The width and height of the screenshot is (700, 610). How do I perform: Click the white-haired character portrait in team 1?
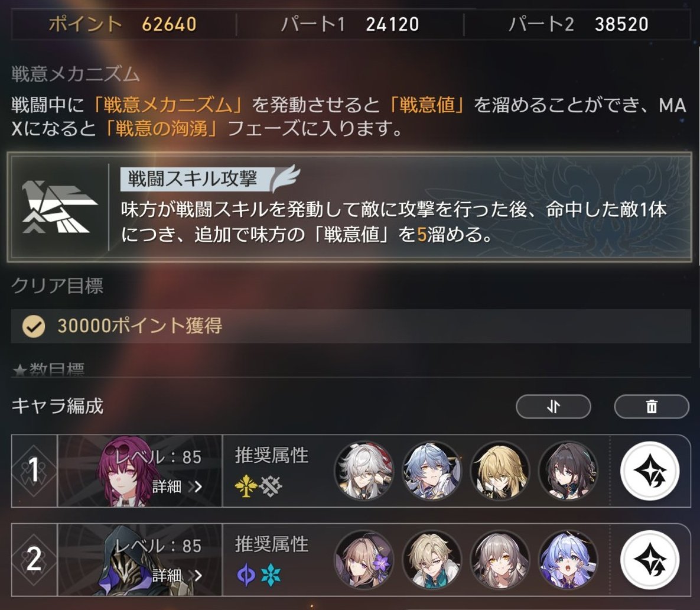364,471
